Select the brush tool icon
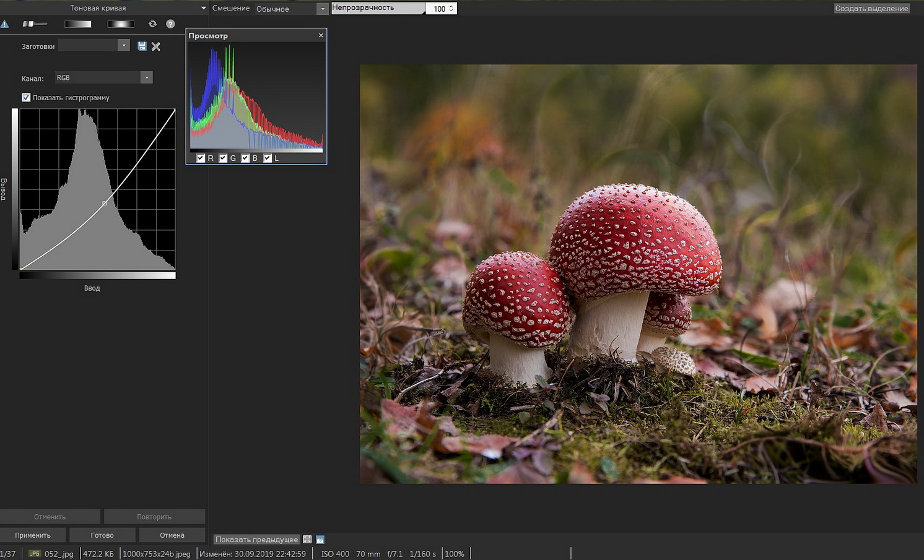 click(x=34, y=24)
